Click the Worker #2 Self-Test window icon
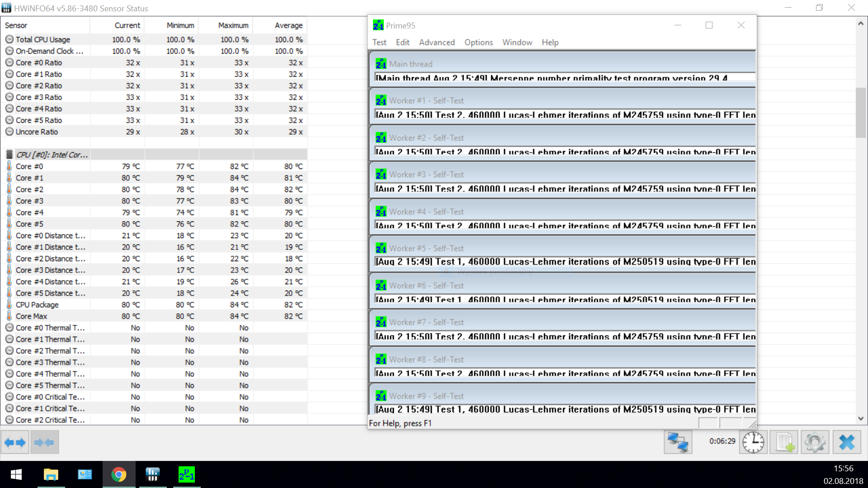The width and height of the screenshot is (868, 488). pos(381,137)
